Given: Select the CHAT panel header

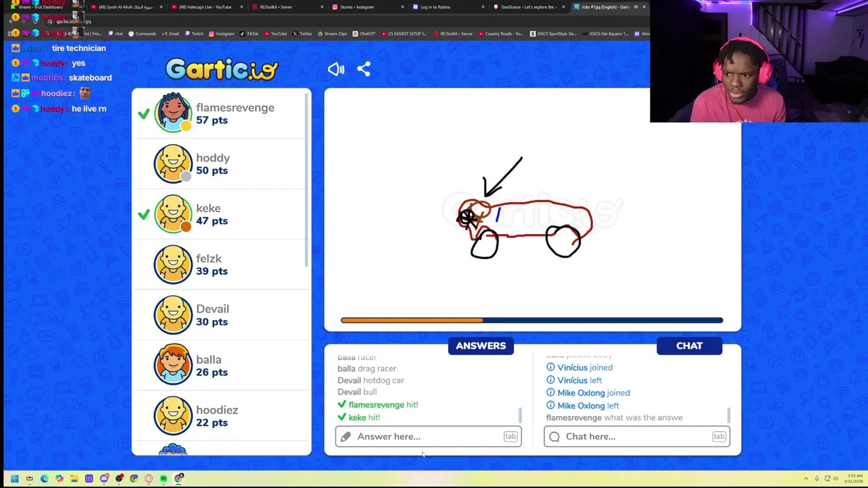Looking at the screenshot, I should [x=689, y=346].
